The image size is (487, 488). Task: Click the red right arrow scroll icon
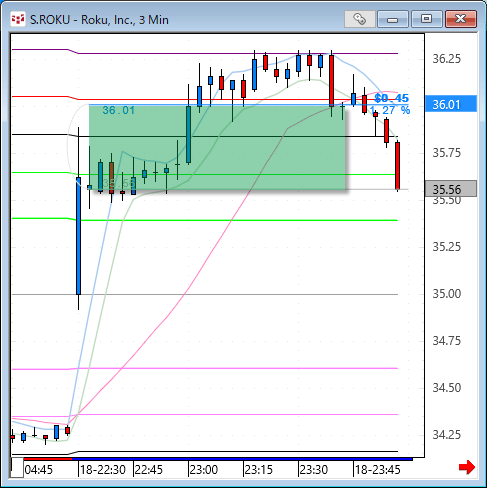tap(466, 467)
